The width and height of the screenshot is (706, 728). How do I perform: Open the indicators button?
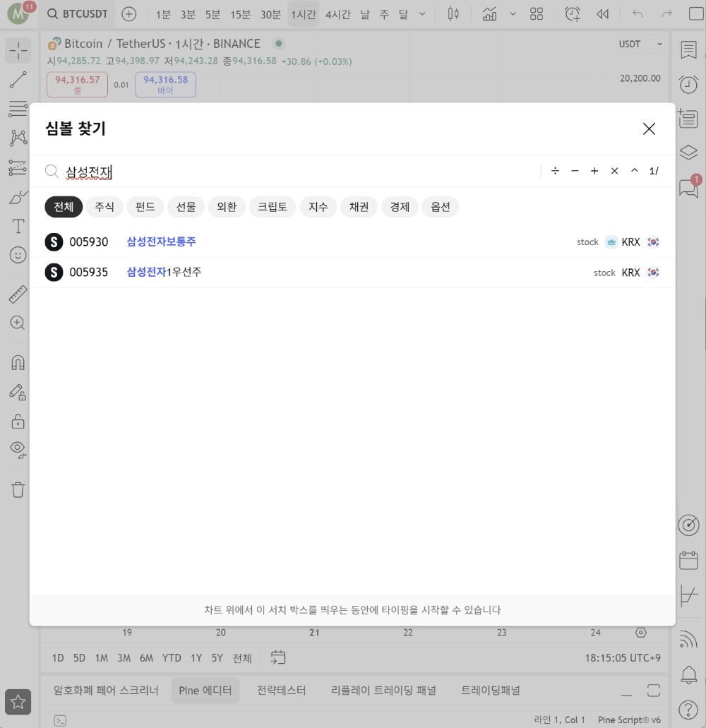click(x=489, y=14)
